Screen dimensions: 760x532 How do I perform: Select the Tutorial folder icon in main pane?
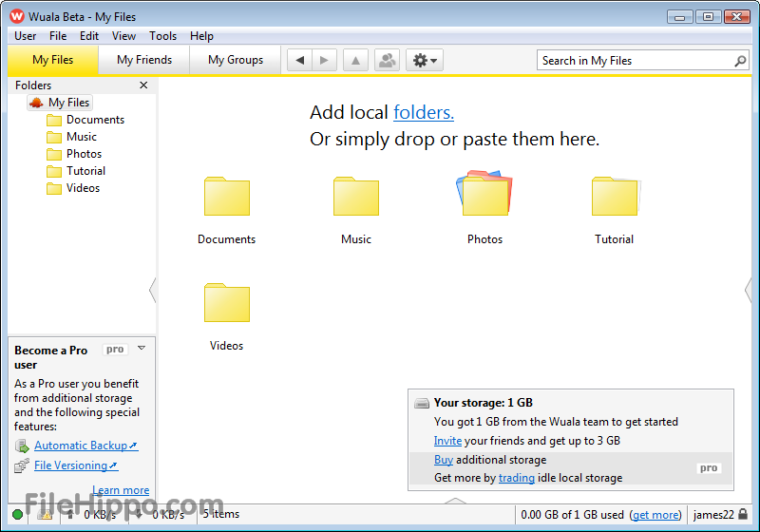[x=615, y=197]
